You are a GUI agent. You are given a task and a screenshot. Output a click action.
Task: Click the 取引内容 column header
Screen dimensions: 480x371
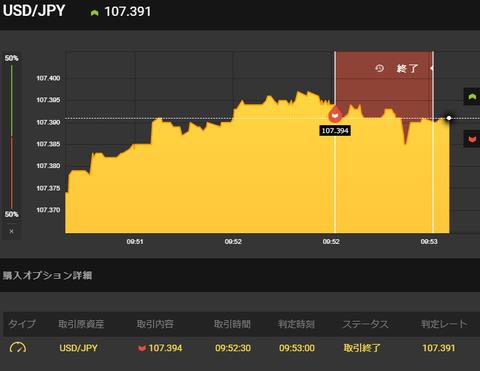coord(155,324)
